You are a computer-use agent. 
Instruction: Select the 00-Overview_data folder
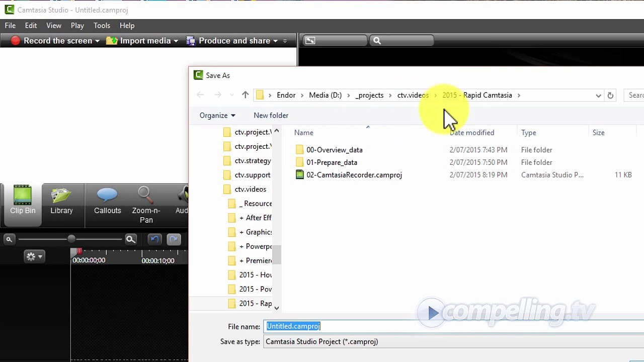click(334, 150)
